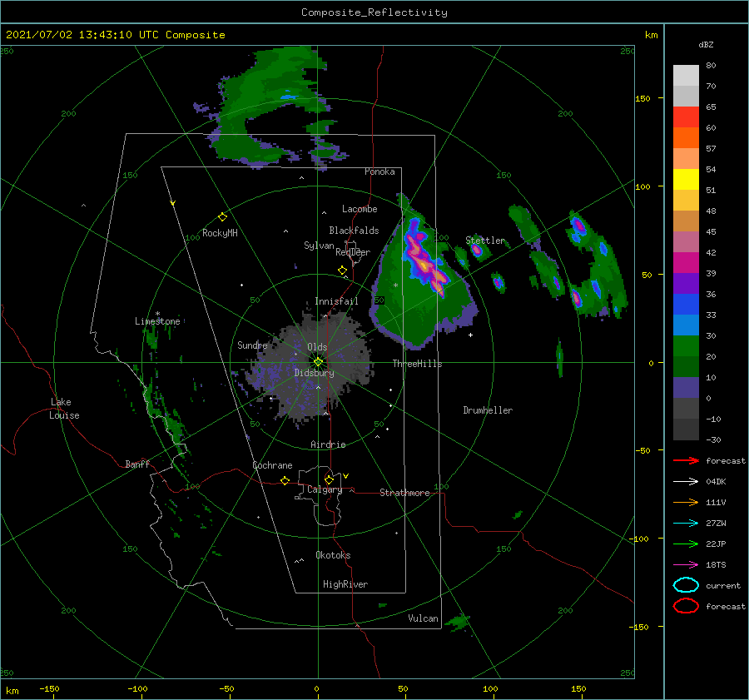The height and width of the screenshot is (700, 749).
Task: Click the red forecast arrow in legend
Action: coord(686,460)
